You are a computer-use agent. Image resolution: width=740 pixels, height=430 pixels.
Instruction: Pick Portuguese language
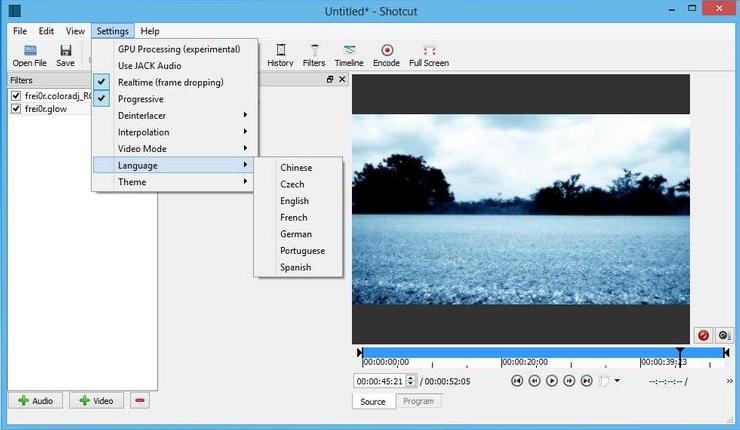pyautogui.click(x=298, y=250)
